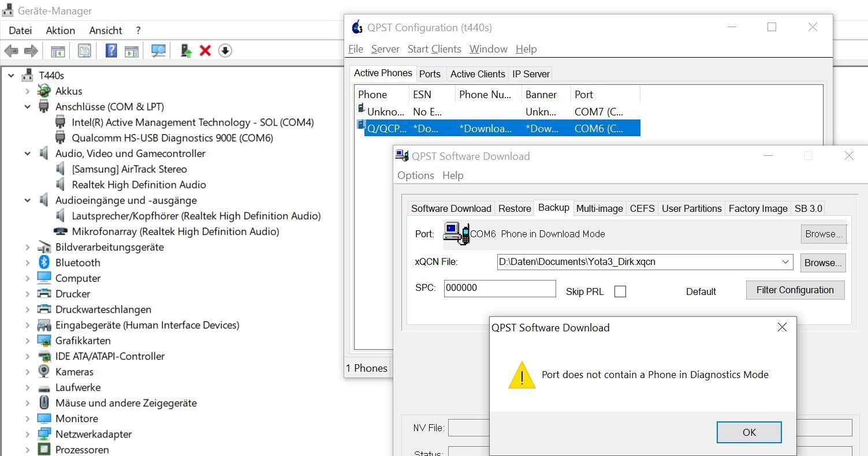Click the Monitore display icon
The width and height of the screenshot is (868, 456).
(x=44, y=418)
